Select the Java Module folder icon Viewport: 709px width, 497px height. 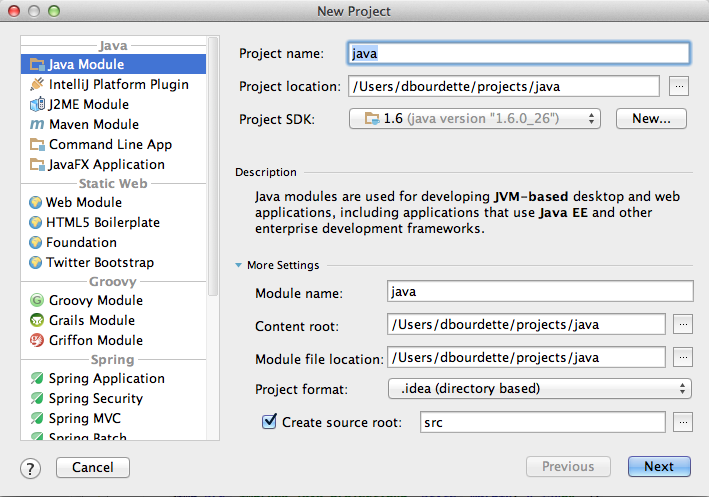pos(37,64)
